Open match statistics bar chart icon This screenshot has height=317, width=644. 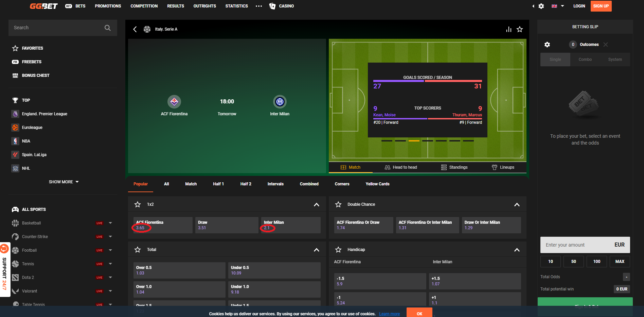coord(508,29)
